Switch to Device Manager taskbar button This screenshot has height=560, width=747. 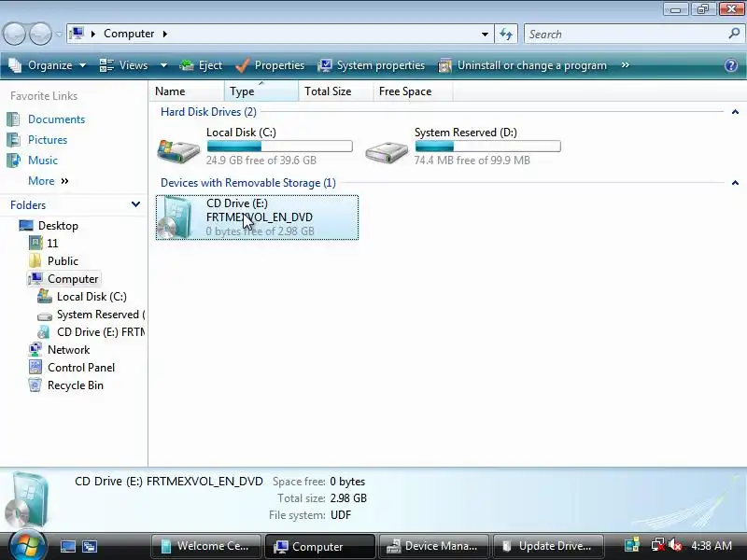coord(433,546)
